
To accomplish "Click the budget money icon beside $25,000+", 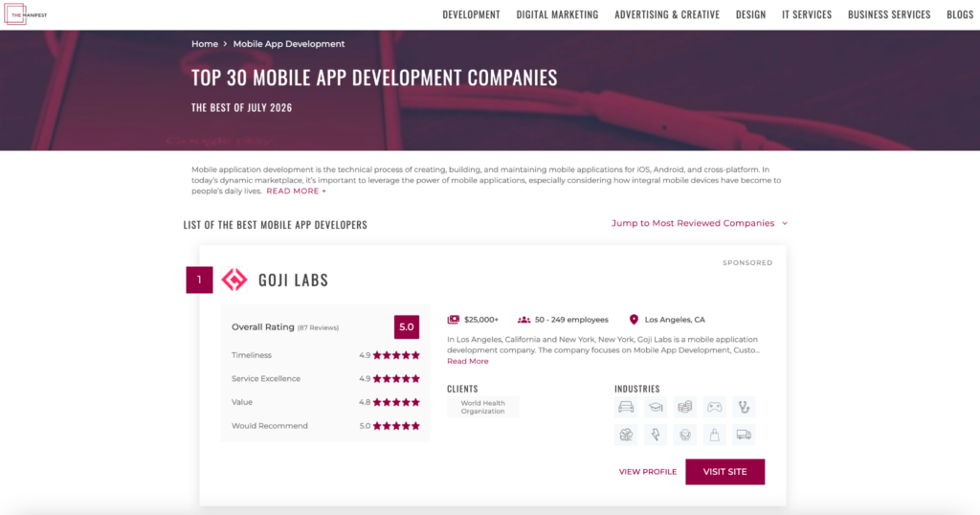I will pos(453,320).
